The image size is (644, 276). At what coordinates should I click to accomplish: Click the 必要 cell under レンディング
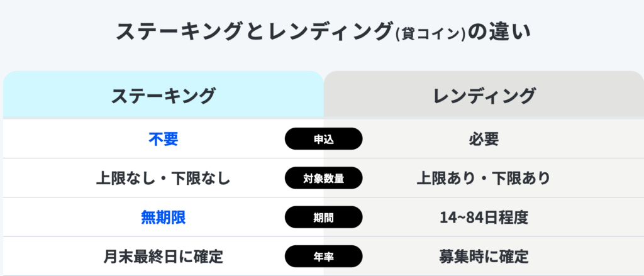coord(484,139)
